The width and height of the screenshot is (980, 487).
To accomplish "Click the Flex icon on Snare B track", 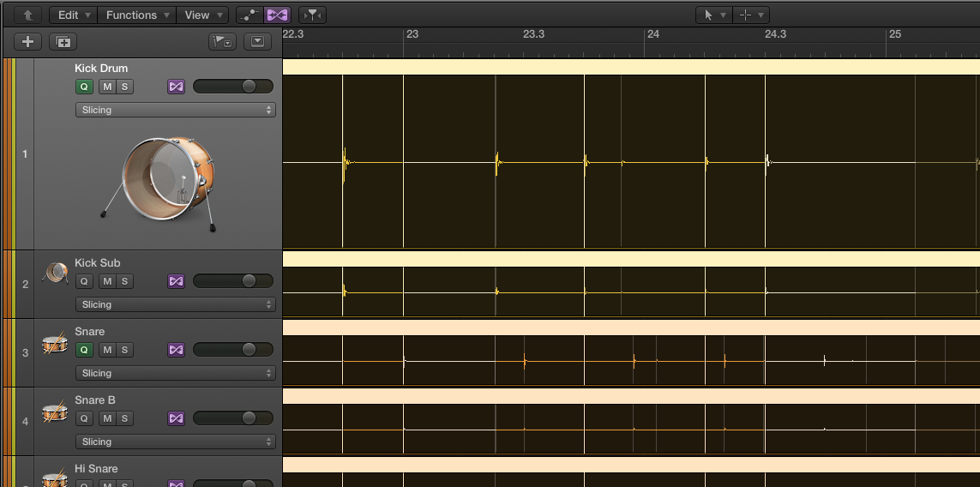I will pos(177,418).
